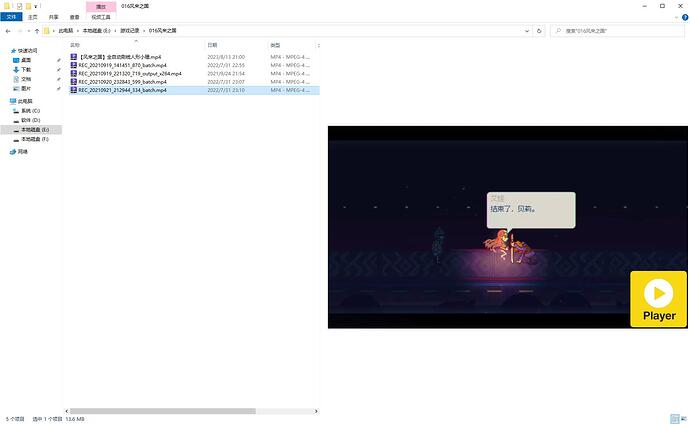
Task: Go back using the left arrow
Action: pos(8,31)
